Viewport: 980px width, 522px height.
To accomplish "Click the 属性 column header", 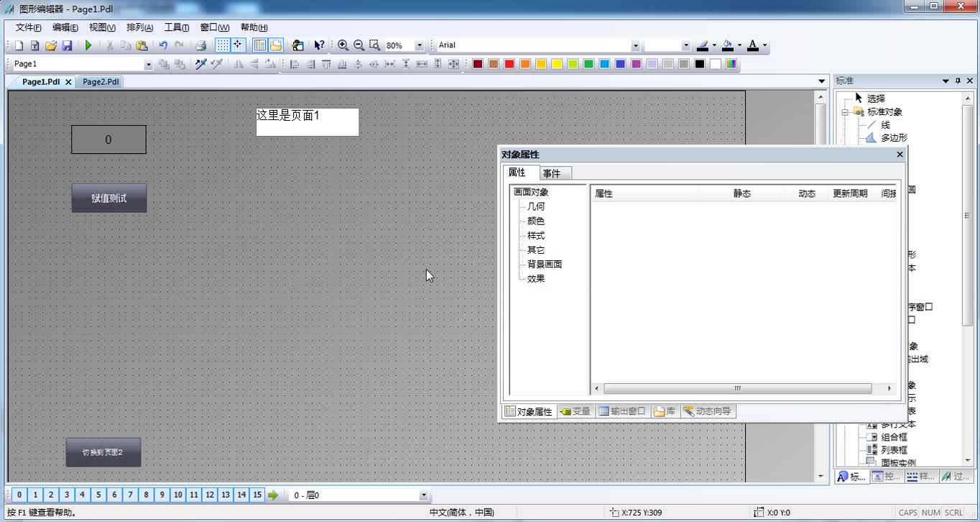I will 644,193.
